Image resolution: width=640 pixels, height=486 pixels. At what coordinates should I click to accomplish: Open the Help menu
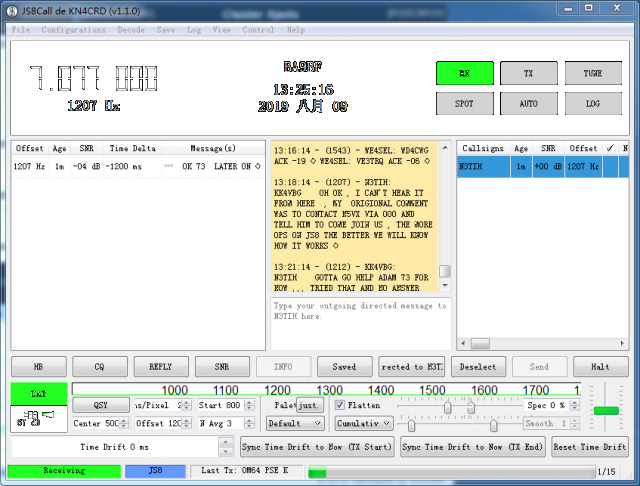click(296, 30)
